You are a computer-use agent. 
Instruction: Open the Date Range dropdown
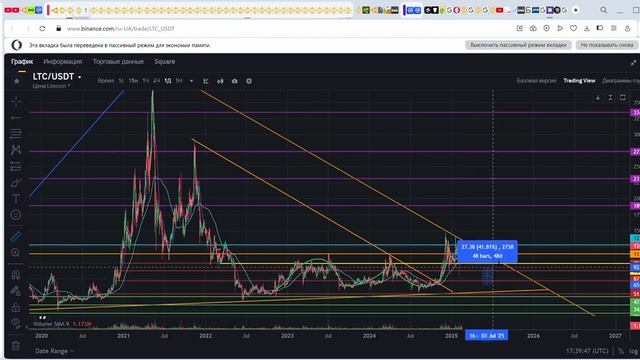(x=54, y=351)
